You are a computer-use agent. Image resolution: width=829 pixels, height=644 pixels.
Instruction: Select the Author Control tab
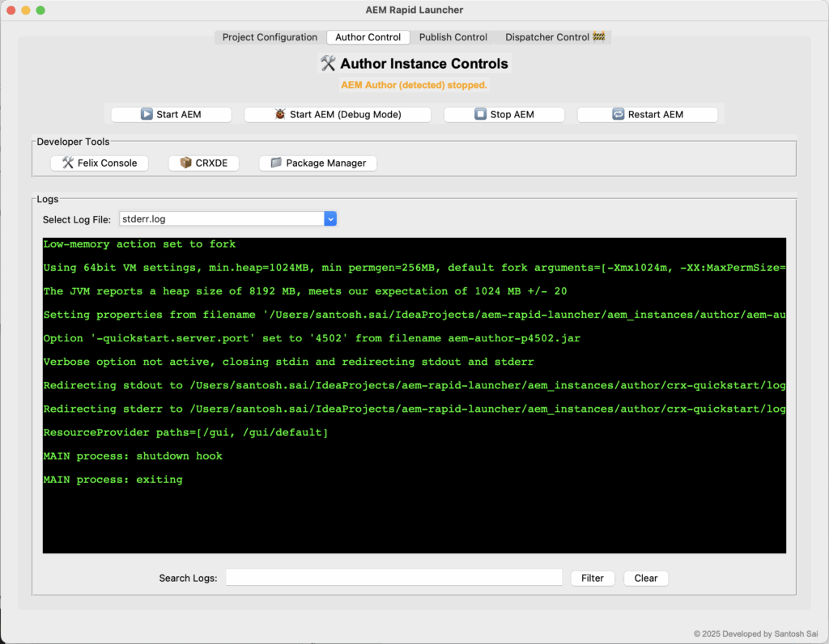[x=368, y=37]
